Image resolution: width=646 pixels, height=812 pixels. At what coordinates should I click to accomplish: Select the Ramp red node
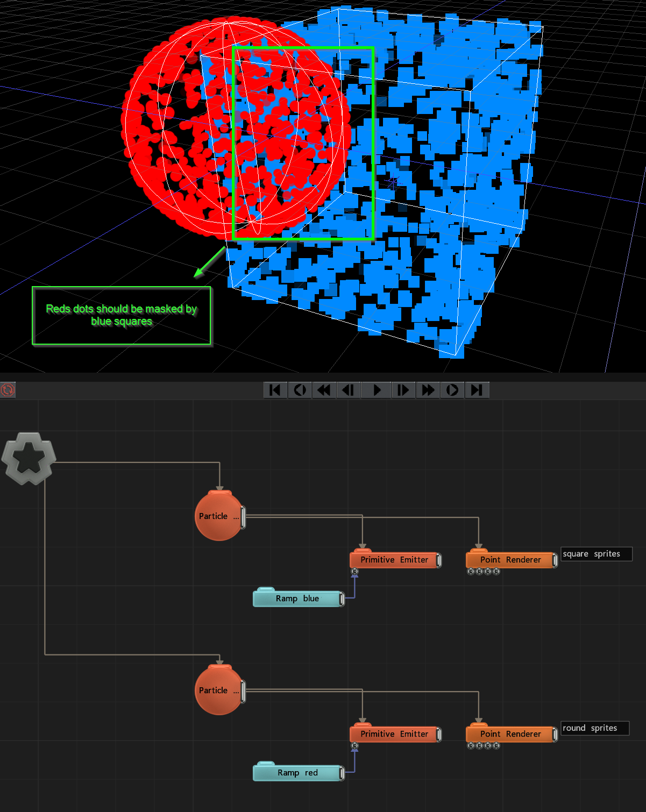pyautogui.click(x=297, y=773)
